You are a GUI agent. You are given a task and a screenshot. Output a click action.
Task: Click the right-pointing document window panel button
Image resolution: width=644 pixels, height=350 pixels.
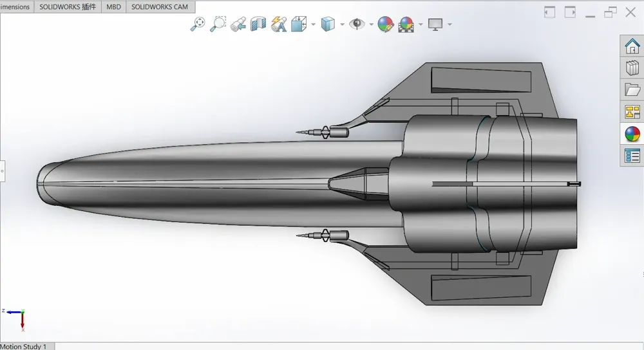pyautogui.click(x=570, y=12)
